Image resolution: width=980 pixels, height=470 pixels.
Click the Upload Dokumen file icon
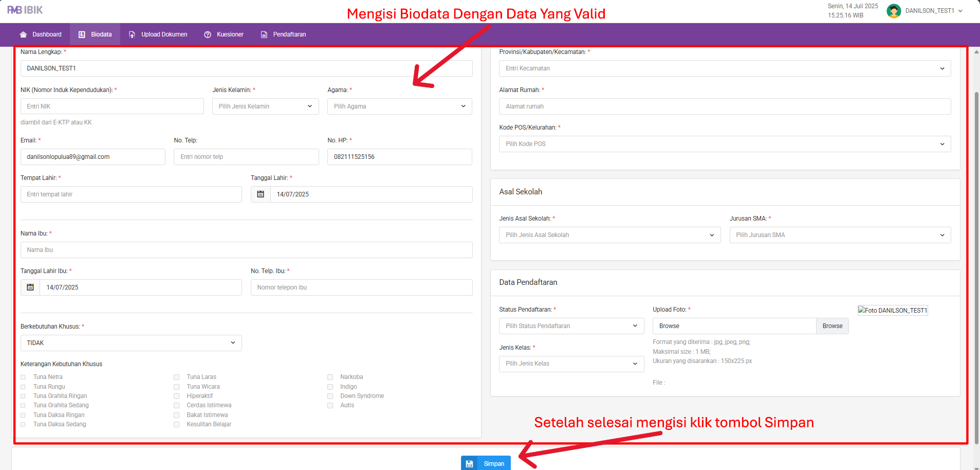[x=132, y=34]
